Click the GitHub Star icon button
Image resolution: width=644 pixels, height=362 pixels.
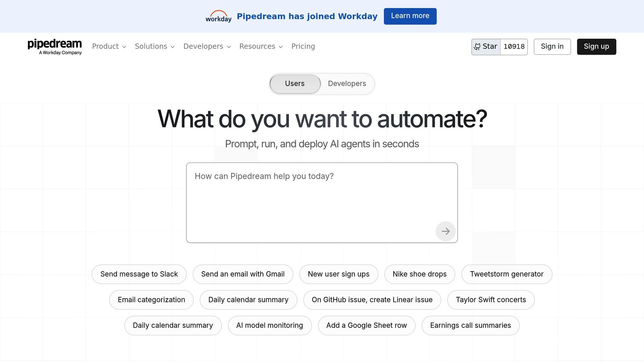click(x=486, y=47)
